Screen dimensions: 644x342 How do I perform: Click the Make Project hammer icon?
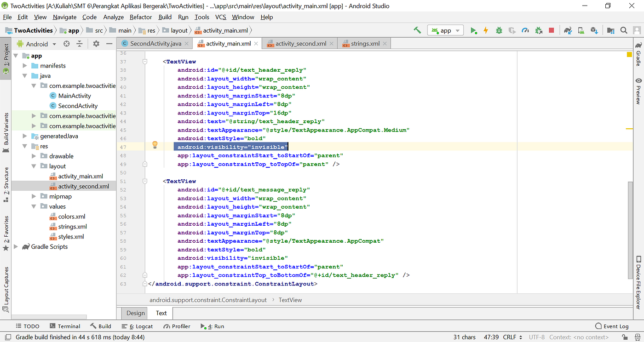pos(417,30)
